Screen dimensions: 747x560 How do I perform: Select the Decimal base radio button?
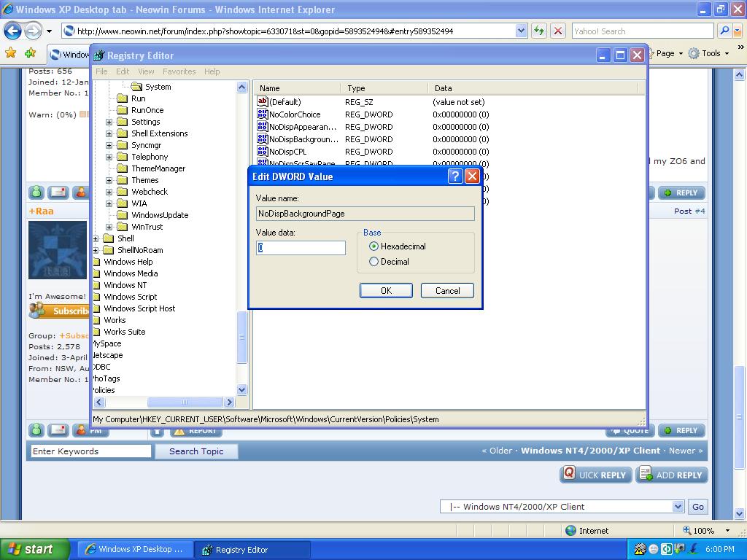coord(373,262)
